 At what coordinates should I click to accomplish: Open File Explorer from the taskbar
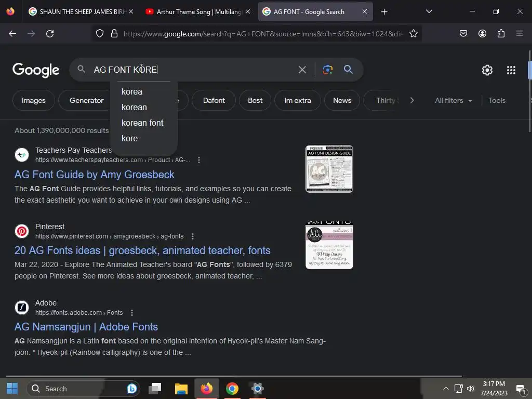point(181,389)
